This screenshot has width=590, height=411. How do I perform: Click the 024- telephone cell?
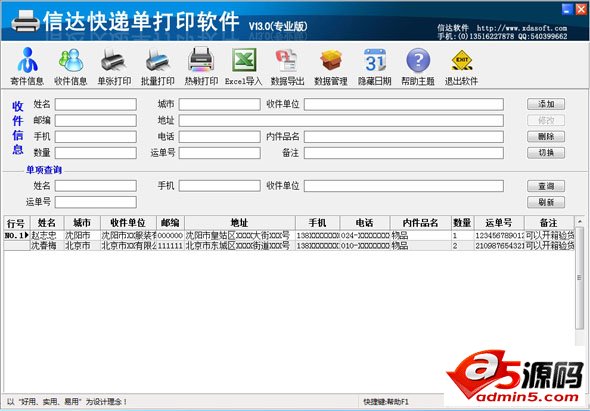[x=365, y=236]
